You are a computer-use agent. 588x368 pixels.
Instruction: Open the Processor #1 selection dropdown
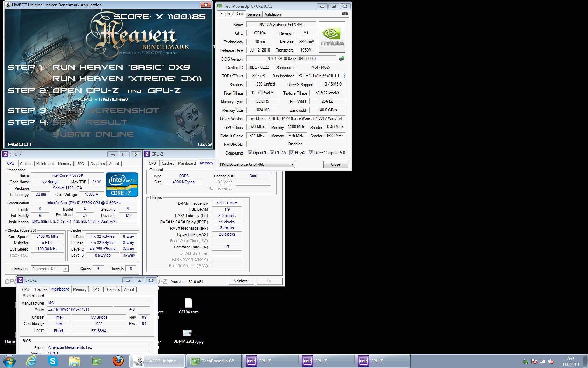(x=50, y=269)
